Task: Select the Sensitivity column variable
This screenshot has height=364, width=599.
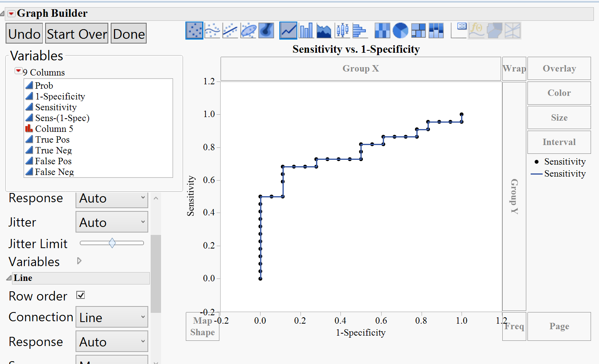Action: (x=56, y=107)
